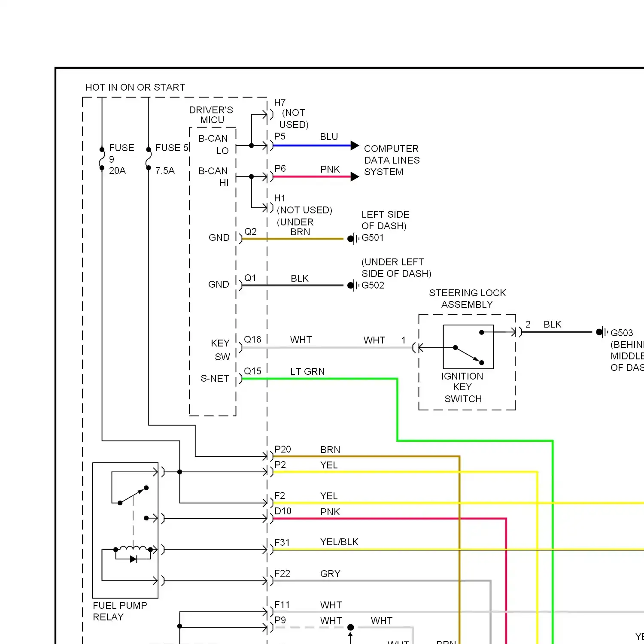Select the G502 ground label
644x644 pixels.
point(373,285)
